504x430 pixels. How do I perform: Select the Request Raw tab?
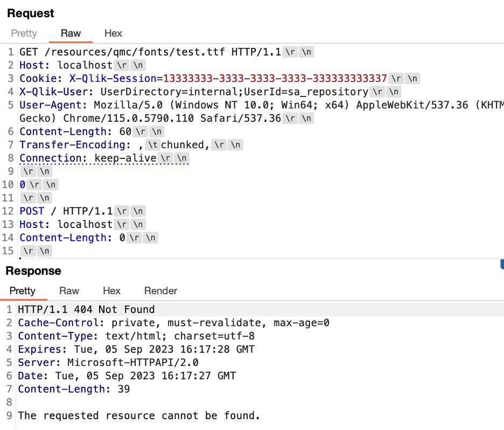(x=71, y=33)
